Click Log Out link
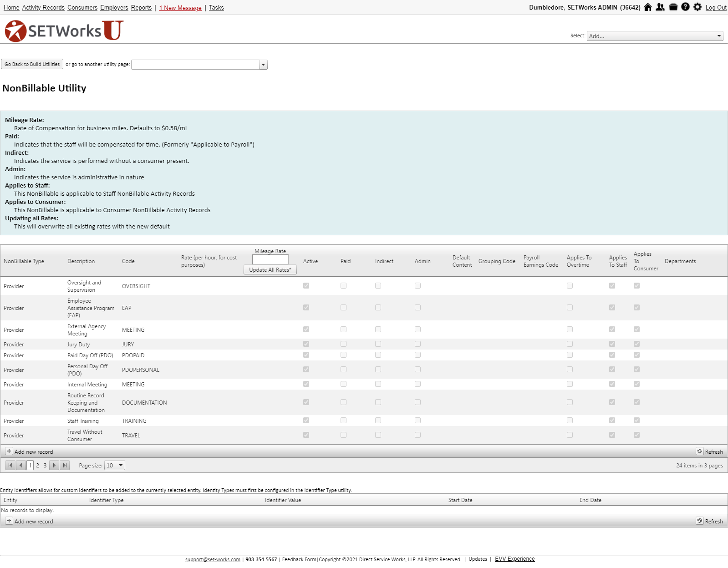The height and width of the screenshot is (568, 728). click(716, 8)
